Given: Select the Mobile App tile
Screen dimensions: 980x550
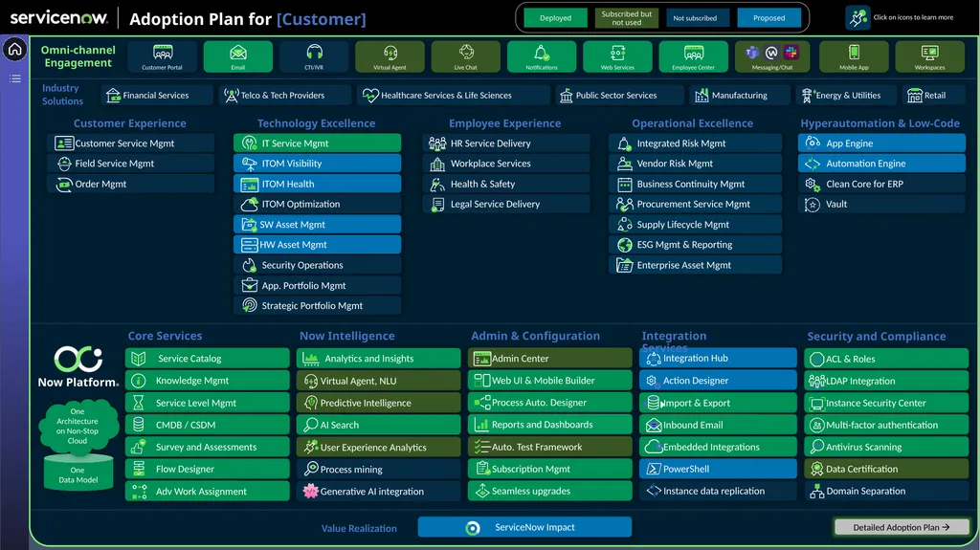Looking at the screenshot, I should point(854,56).
